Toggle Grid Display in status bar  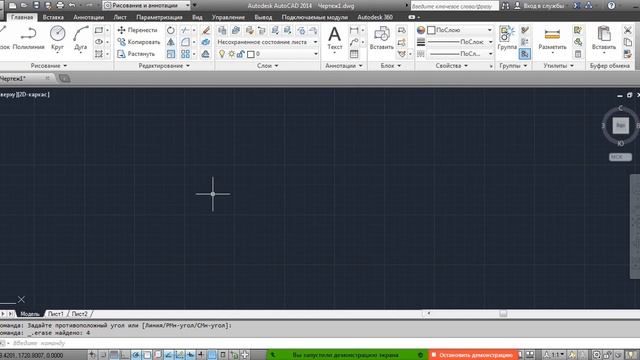(x=114, y=355)
